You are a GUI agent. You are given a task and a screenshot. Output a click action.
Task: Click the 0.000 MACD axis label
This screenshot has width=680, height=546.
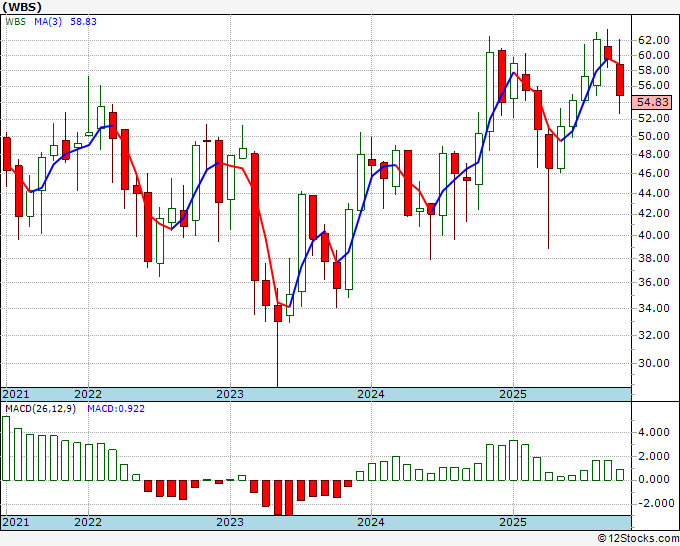pyautogui.click(x=654, y=479)
